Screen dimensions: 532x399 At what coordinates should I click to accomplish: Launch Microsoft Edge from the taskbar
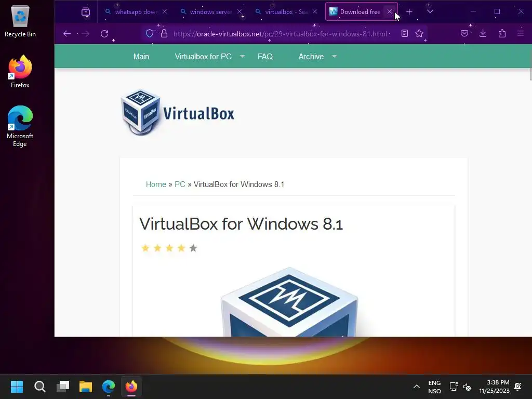coord(109,387)
